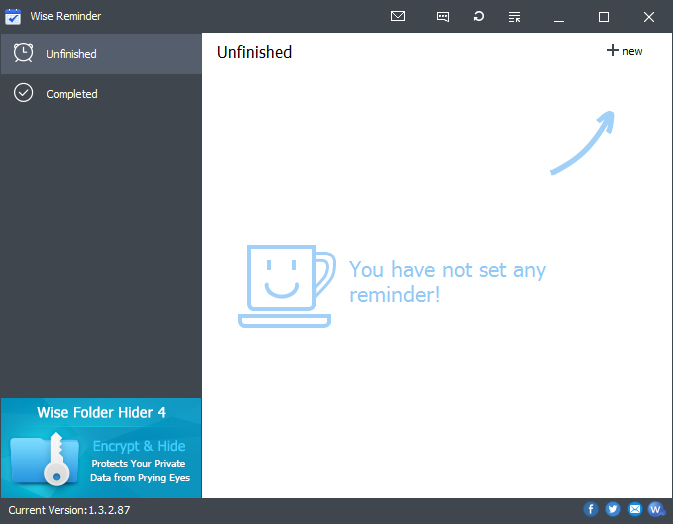Add a new reminder with the new button
The width and height of the screenshot is (673, 524).
pyautogui.click(x=624, y=51)
